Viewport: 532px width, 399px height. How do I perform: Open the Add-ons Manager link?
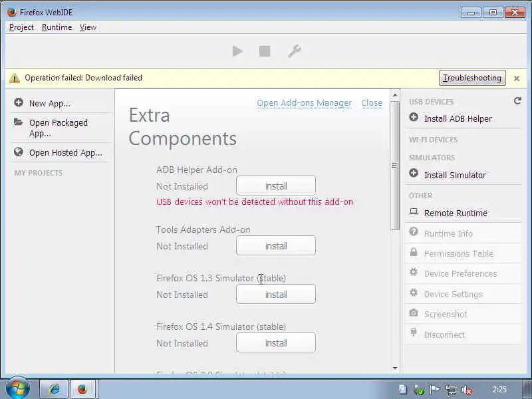click(x=304, y=103)
